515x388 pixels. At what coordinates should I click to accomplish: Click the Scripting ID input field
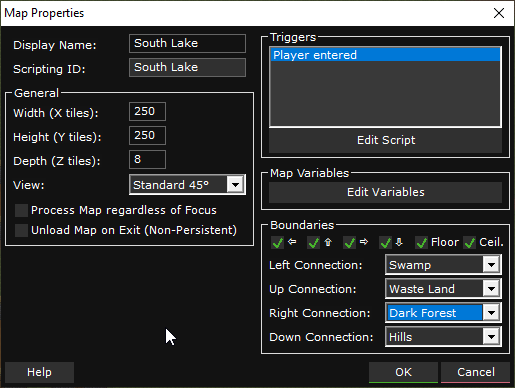[x=187, y=67]
